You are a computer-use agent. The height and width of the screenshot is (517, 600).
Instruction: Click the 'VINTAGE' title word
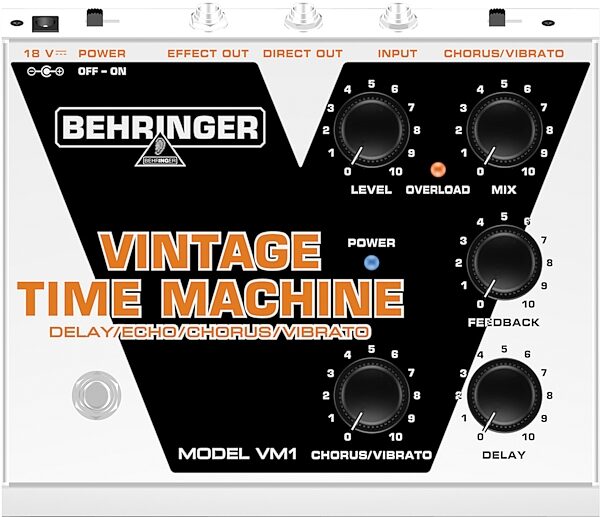tap(210, 251)
